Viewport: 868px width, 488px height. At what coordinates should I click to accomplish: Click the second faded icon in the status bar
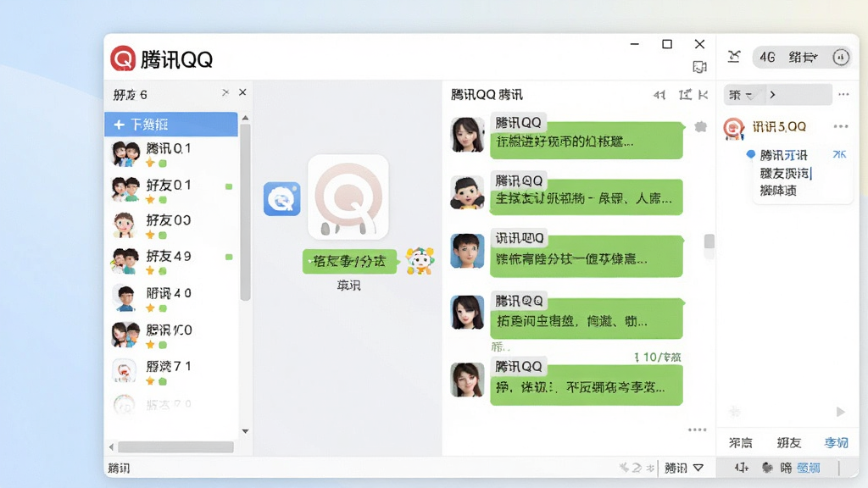[637, 468]
